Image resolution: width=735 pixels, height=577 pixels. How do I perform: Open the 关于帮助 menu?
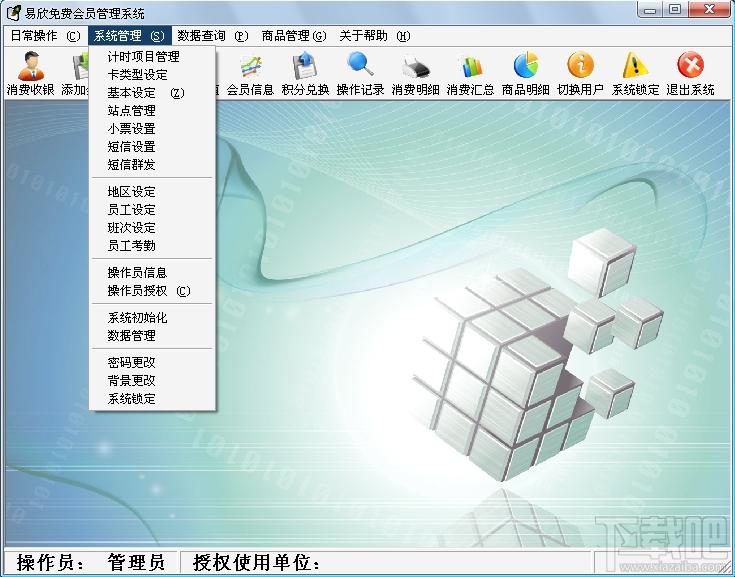click(x=374, y=36)
